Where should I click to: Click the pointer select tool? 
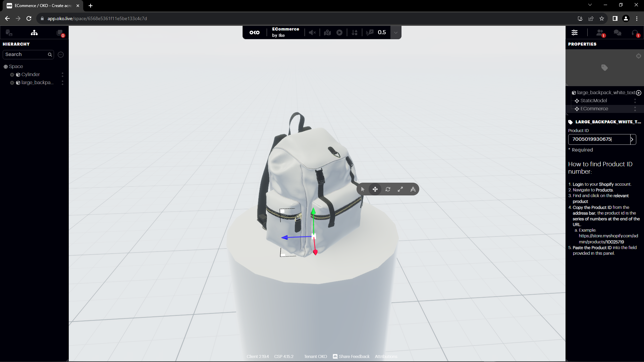[x=363, y=189]
